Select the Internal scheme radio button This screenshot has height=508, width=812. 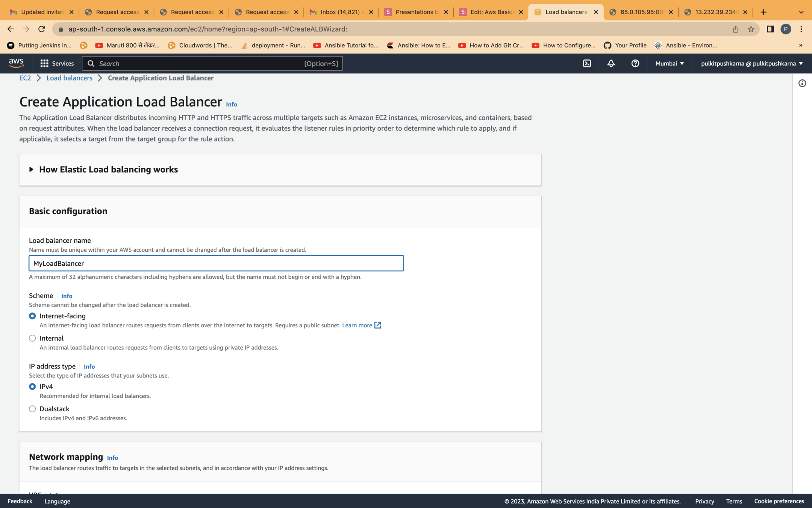(x=32, y=338)
